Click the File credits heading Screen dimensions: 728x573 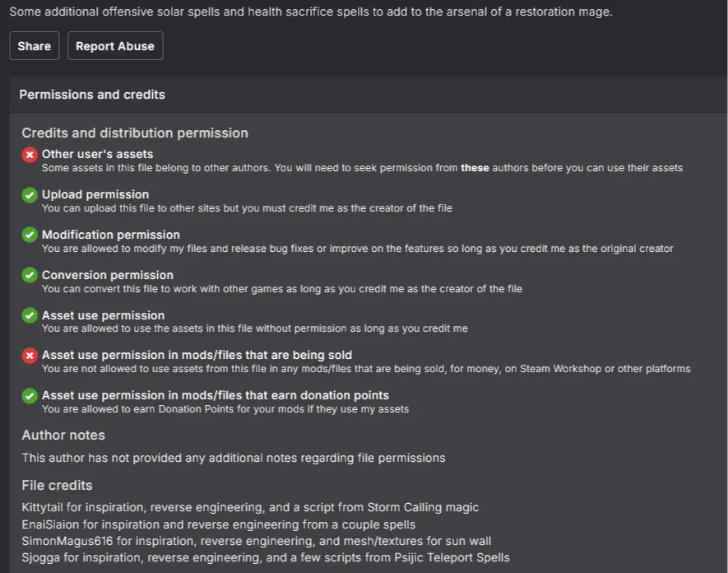[57, 485]
